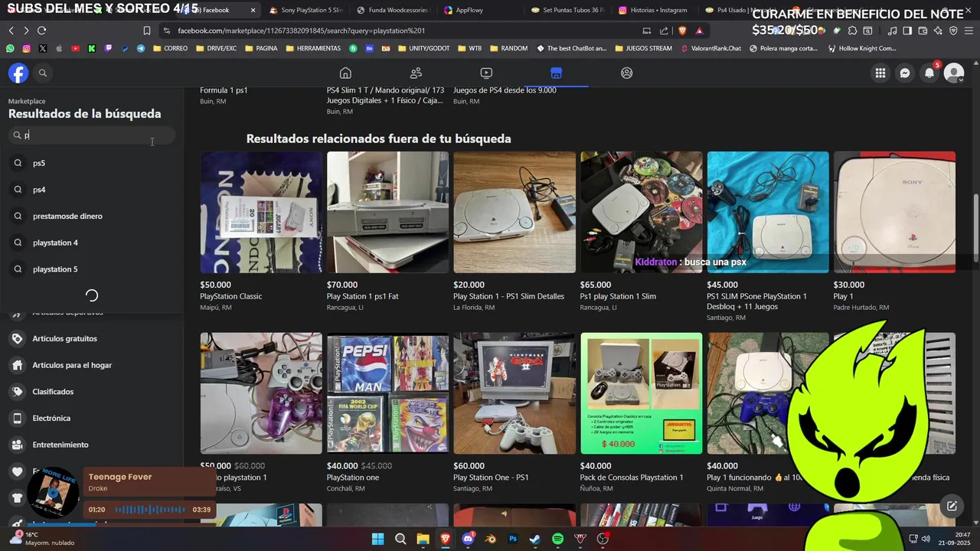Choose the playstation 5 suggestion
The image size is (980, 551).
click(92, 269)
